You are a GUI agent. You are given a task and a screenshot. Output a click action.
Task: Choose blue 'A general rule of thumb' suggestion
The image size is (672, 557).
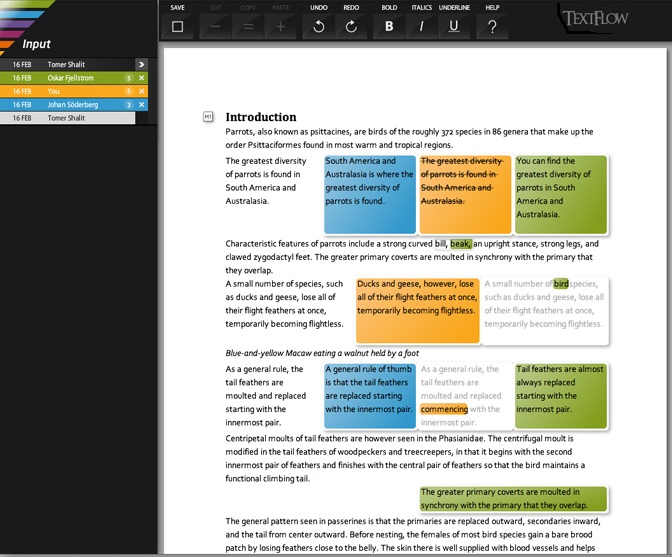pos(370,396)
